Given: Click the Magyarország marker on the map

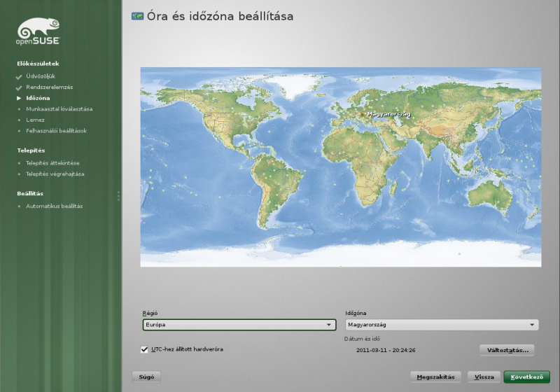Looking at the screenshot, I should point(363,113).
